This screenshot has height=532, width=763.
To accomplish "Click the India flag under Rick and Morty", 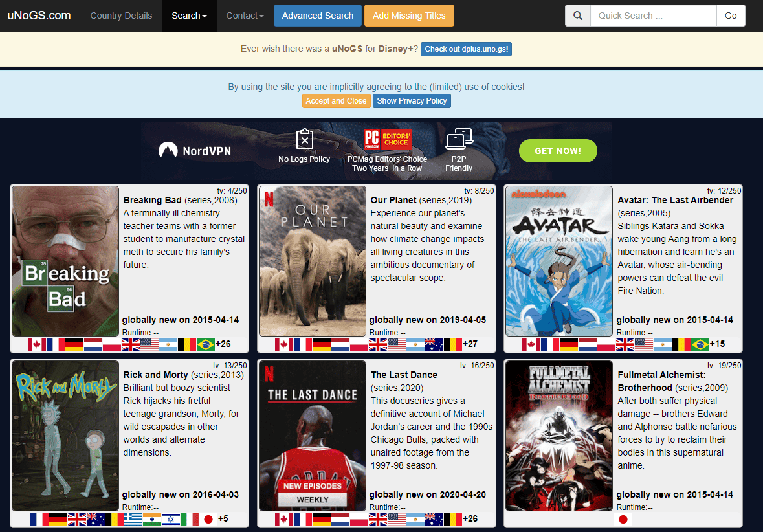I will click(x=152, y=519).
